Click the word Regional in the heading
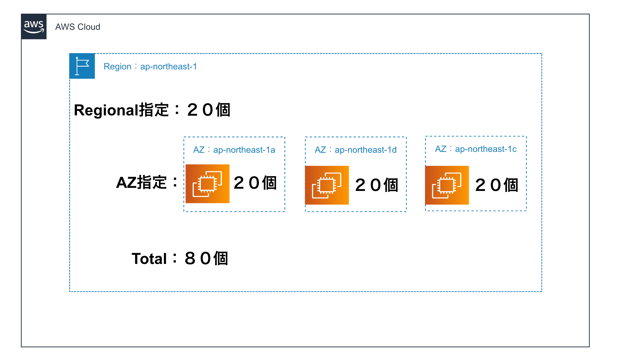Viewport: 618px width, 364px height. (x=106, y=110)
